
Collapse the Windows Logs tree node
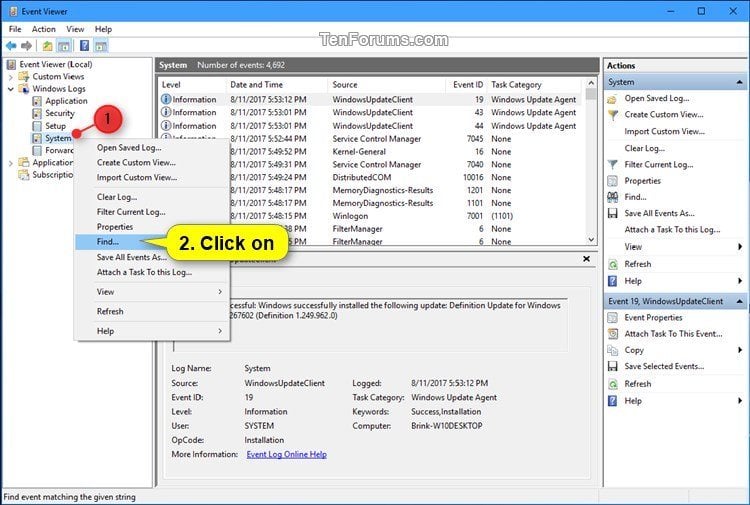11,89
